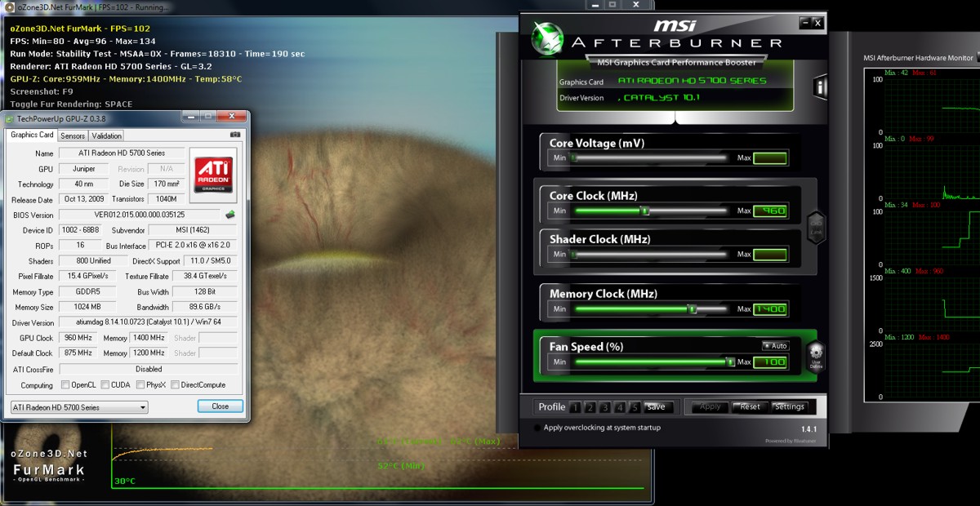Image resolution: width=980 pixels, height=506 pixels.
Task: Click the User Define fan gear icon
Action: (x=815, y=357)
